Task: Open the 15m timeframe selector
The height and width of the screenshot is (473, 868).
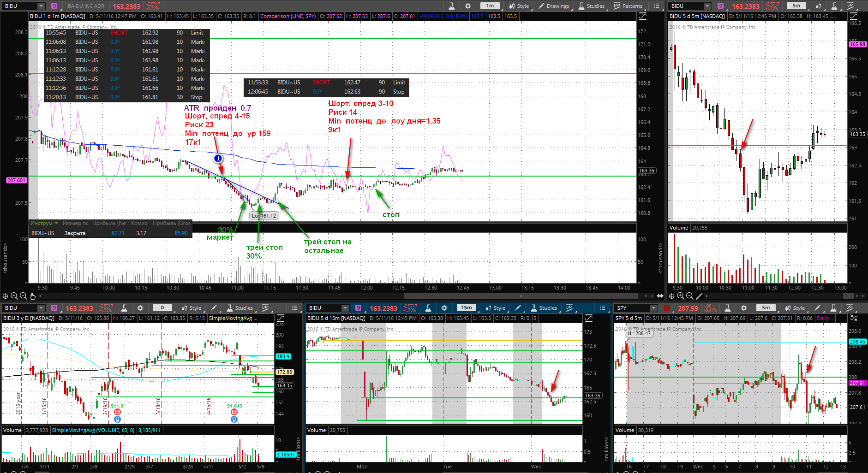Action: click(x=467, y=308)
